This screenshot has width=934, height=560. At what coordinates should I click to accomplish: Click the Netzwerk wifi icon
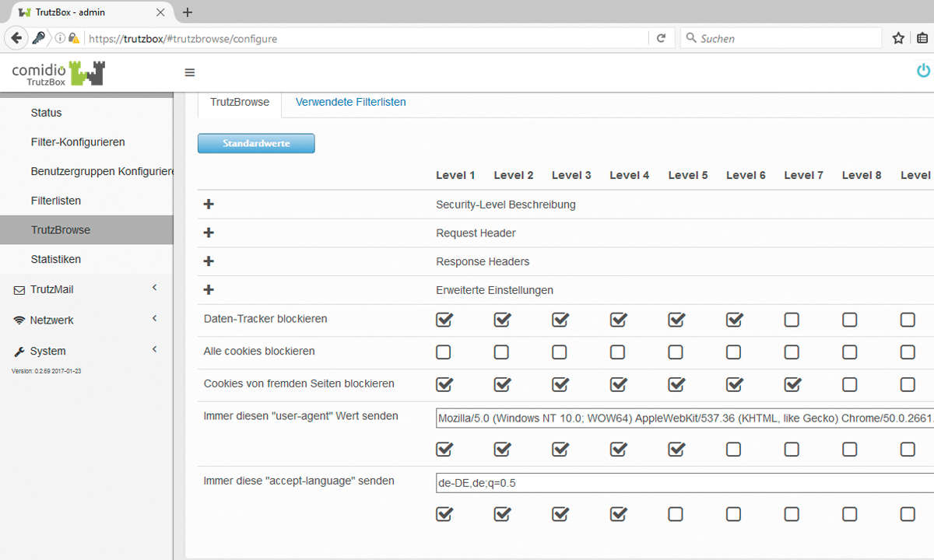coord(19,320)
